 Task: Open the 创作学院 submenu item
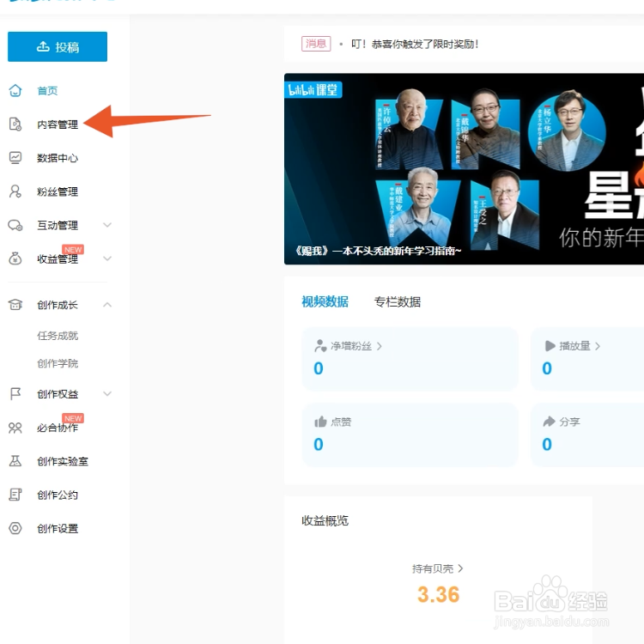pyautogui.click(x=58, y=363)
